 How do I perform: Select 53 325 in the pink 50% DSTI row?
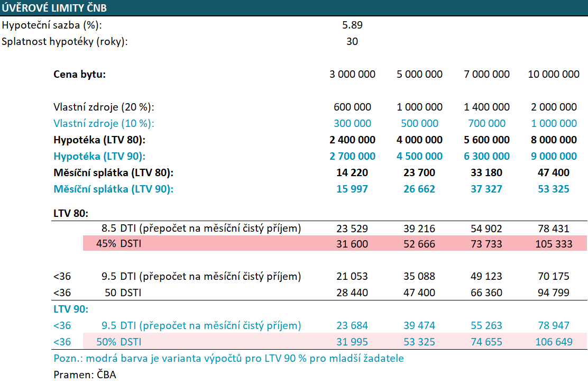click(419, 342)
